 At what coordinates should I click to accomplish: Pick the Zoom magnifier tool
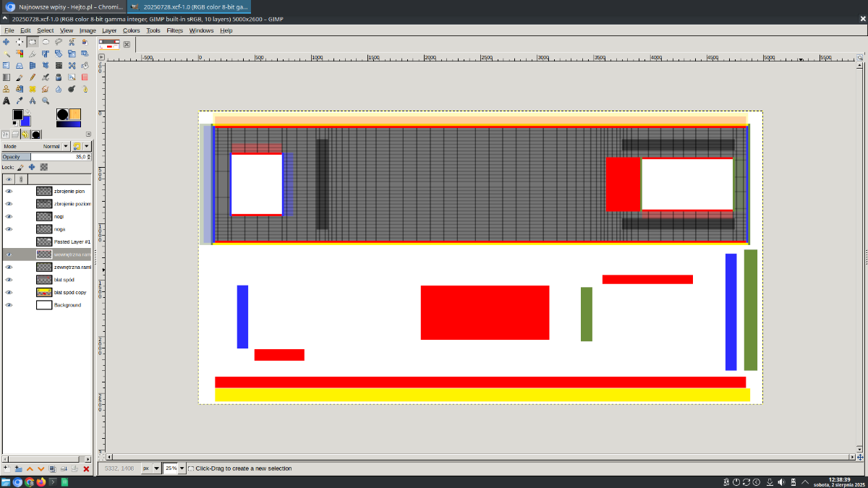point(46,100)
